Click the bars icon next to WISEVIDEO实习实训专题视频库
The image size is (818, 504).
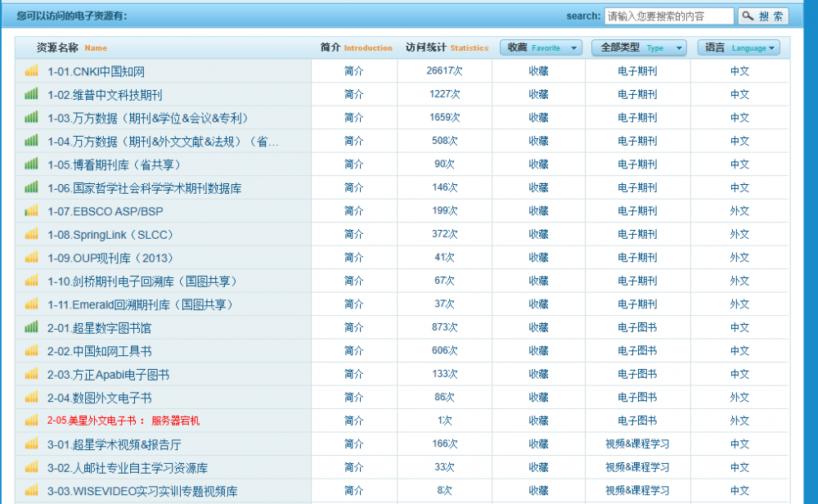[x=31, y=491]
